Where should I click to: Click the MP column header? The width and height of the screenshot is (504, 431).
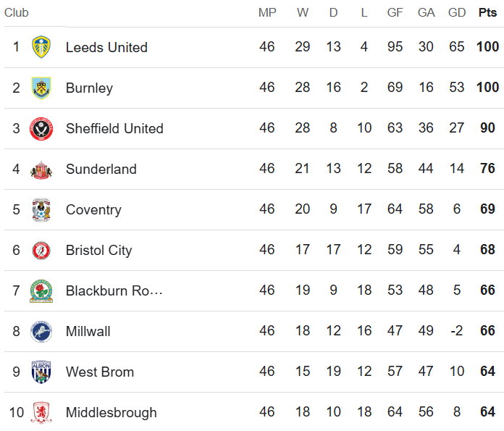(x=267, y=13)
